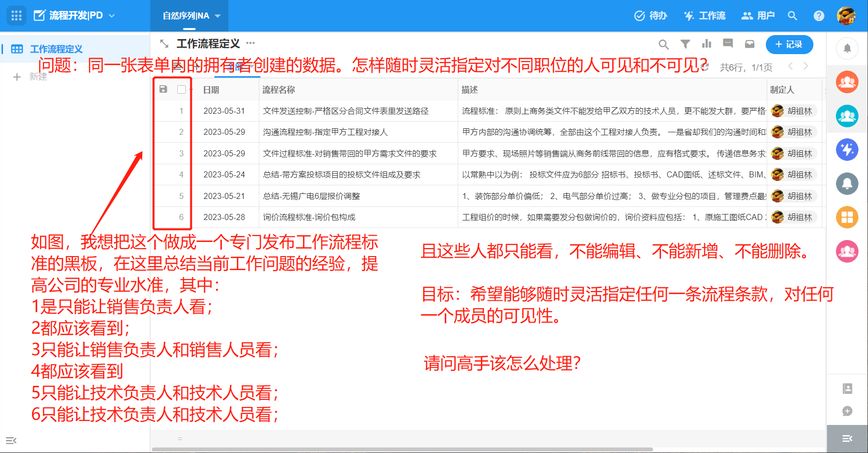The height and width of the screenshot is (453, 868).
Task: Expand the ... menu next to 工作流程定义 title
Action: click(x=250, y=44)
